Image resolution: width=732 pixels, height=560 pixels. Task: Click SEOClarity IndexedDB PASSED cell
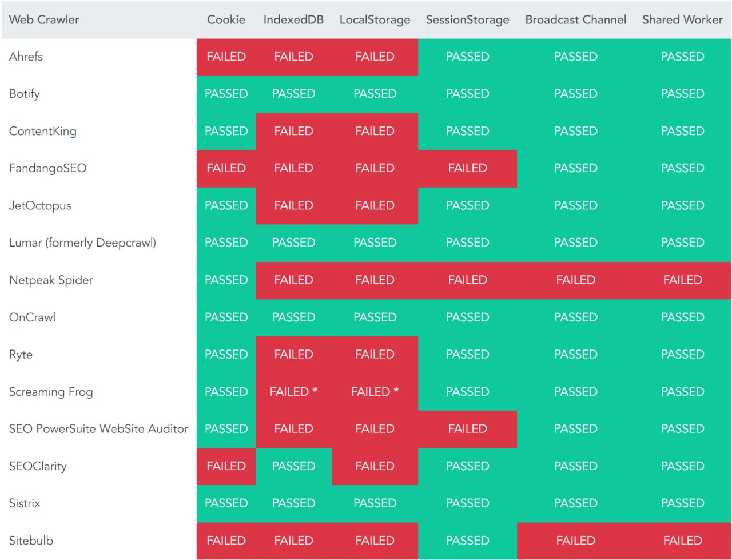coord(293,466)
